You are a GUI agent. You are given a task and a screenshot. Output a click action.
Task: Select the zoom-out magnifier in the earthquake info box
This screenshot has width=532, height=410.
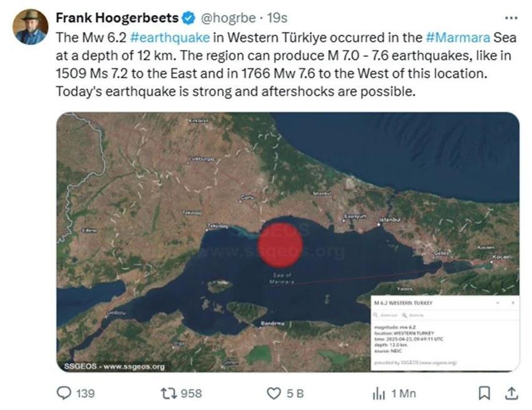(x=376, y=314)
